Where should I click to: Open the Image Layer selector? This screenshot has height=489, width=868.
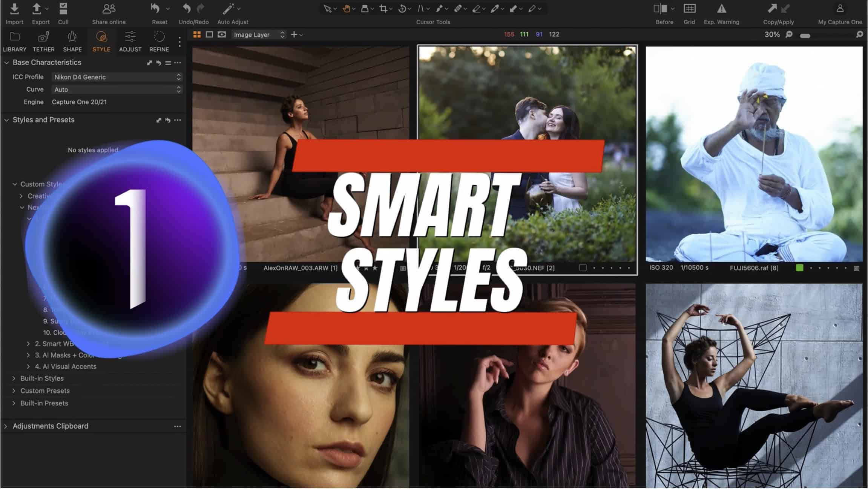[x=259, y=35]
